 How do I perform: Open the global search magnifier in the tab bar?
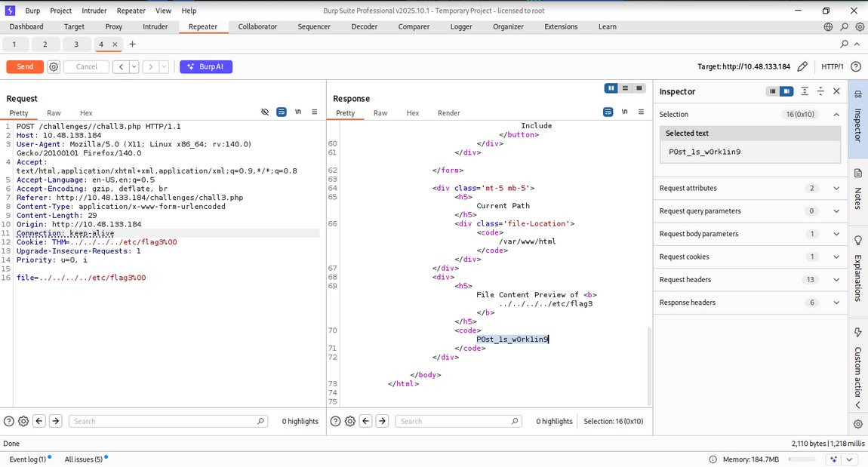pos(844,26)
